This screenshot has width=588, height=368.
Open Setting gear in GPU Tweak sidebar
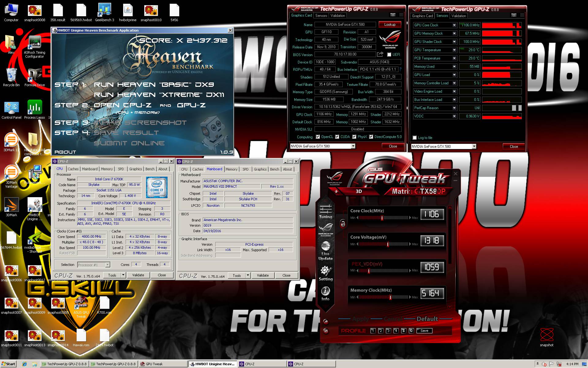(x=326, y=273)
